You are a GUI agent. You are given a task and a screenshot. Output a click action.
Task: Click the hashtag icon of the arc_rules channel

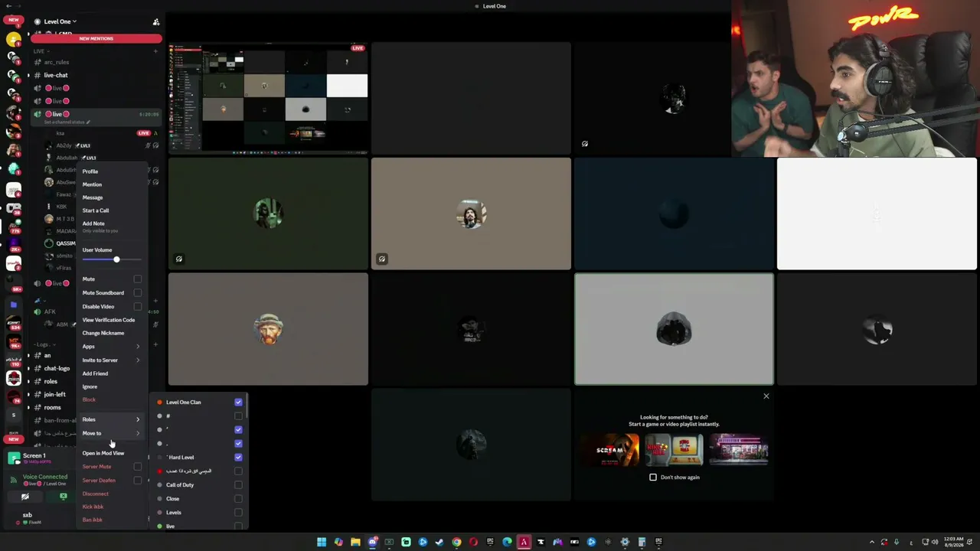[x=38, y=62]
